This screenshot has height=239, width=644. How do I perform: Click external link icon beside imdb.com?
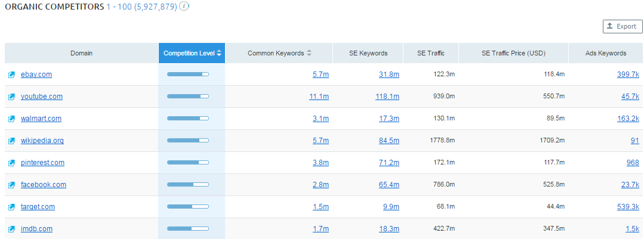tap(12, 229)
